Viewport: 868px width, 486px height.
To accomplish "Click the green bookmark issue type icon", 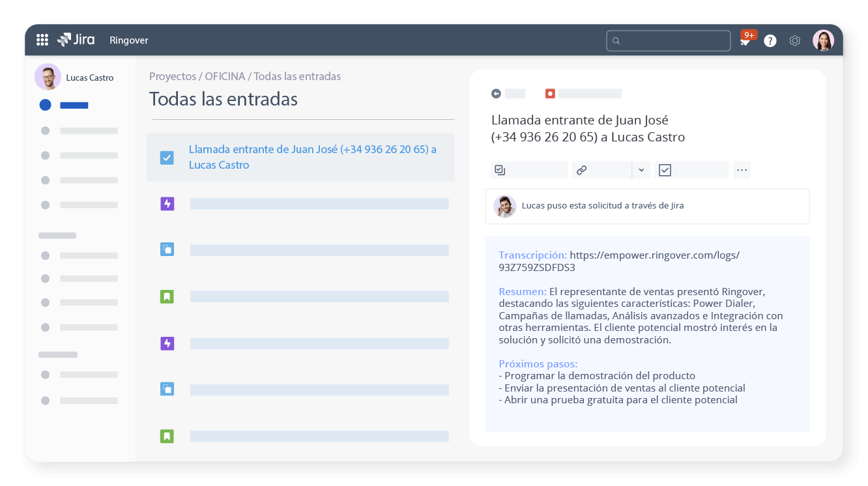I will pyautogui.click(x=167, y=296).
